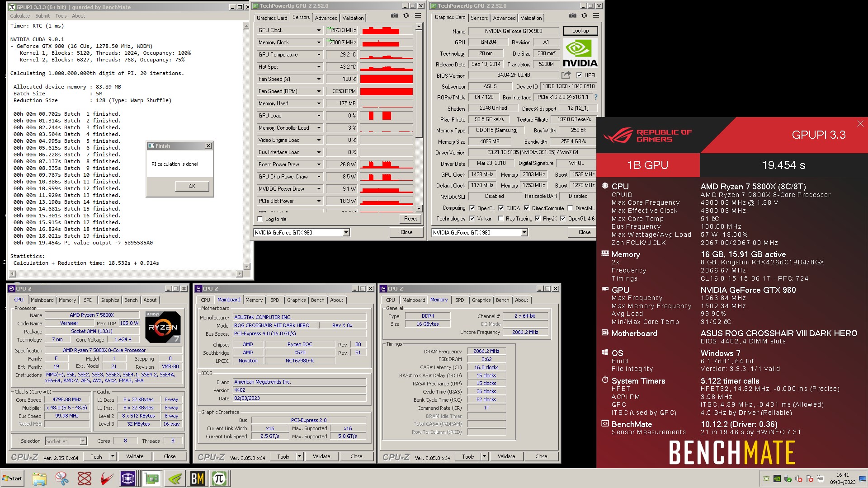Toggle the Vulkan checkbox
Image resolution: width=868 pixels, height=488 pixels.
[472, 219]
